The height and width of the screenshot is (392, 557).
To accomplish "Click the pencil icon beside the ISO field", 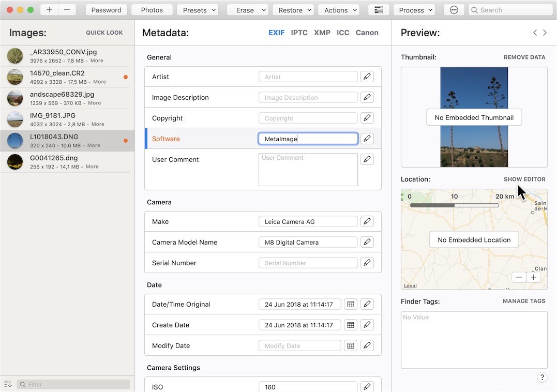I will 367,386.
